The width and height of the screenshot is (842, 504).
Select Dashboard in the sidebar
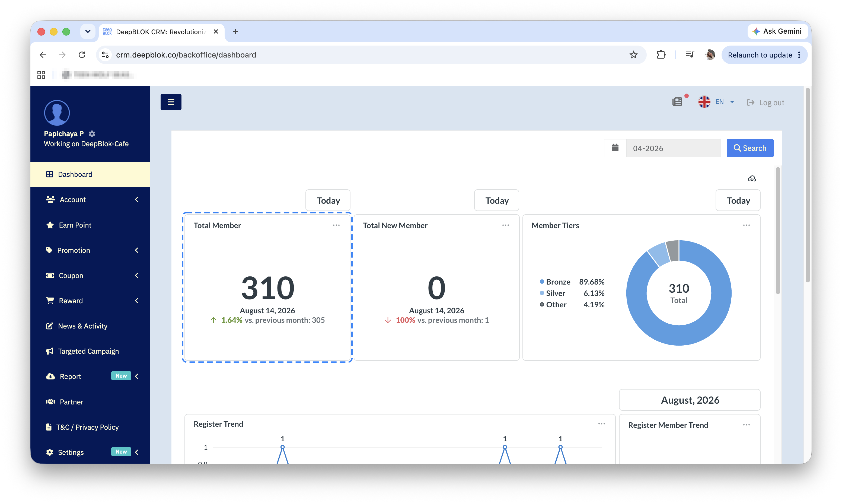(x=90, y=174)
